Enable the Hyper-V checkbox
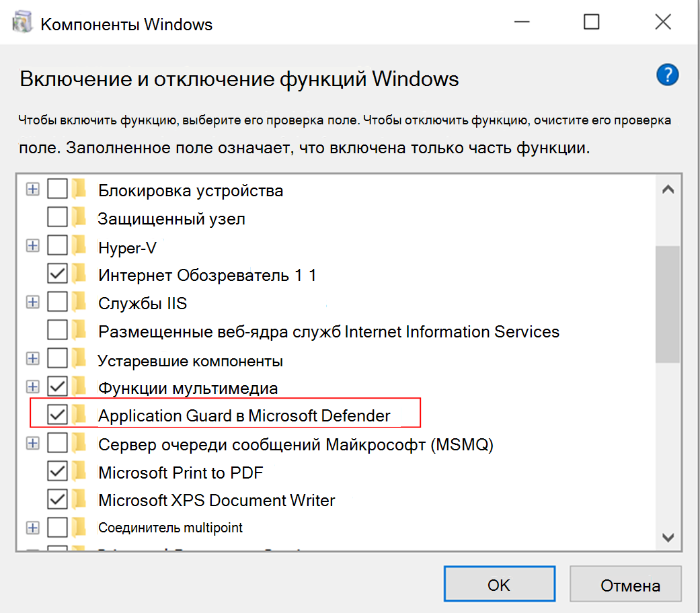 (56, 245)
